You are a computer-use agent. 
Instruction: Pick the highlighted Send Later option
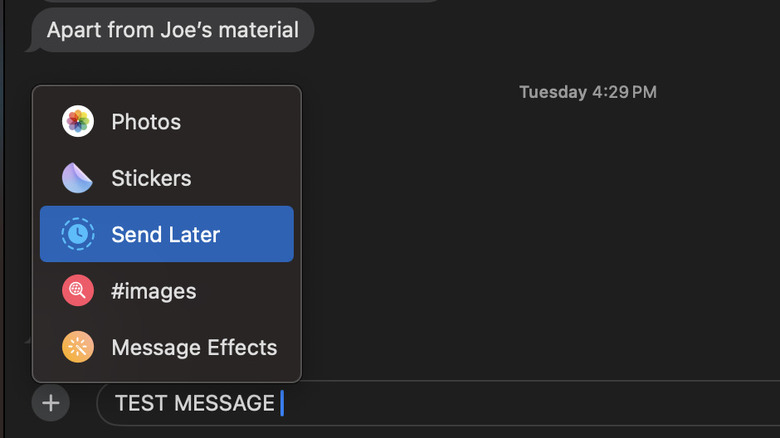point(166,235)
